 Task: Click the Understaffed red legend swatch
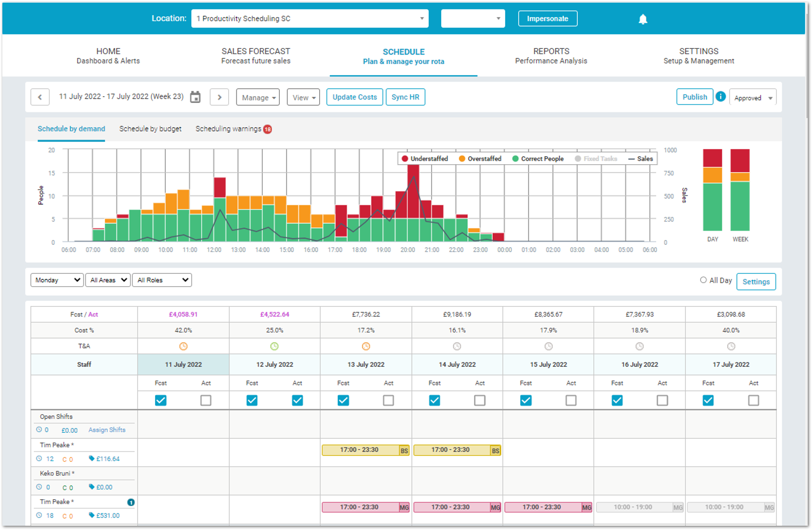pos(405,159)
